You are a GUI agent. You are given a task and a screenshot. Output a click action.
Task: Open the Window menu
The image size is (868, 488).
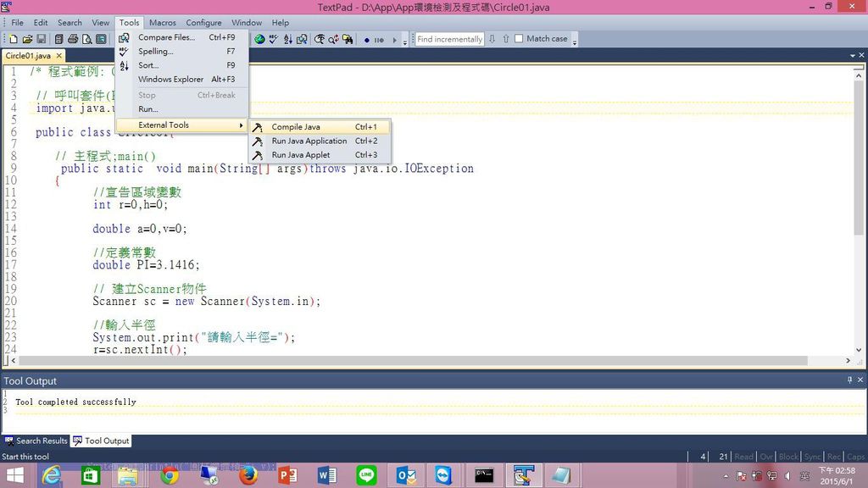point(247,23)
